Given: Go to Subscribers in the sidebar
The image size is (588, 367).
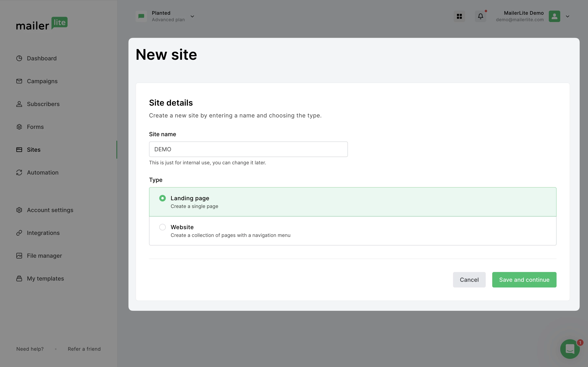Looking at the screenshot, I should coord(43,104).
